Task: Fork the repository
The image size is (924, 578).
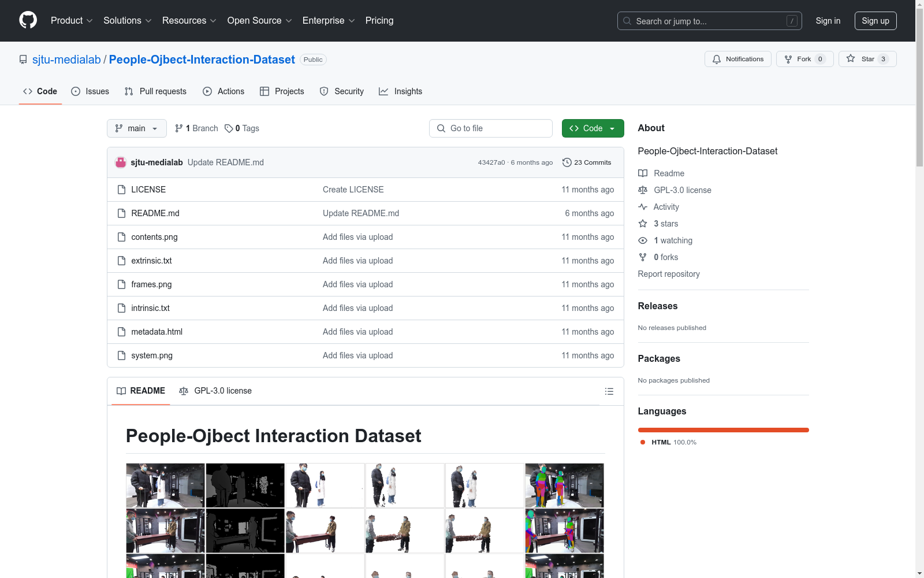Action: click(804, 59)
